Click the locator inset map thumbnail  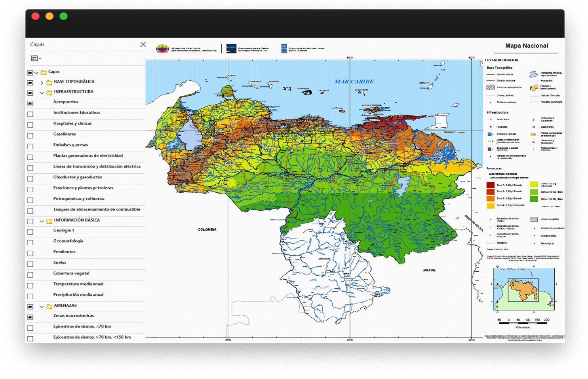point(523,289)
